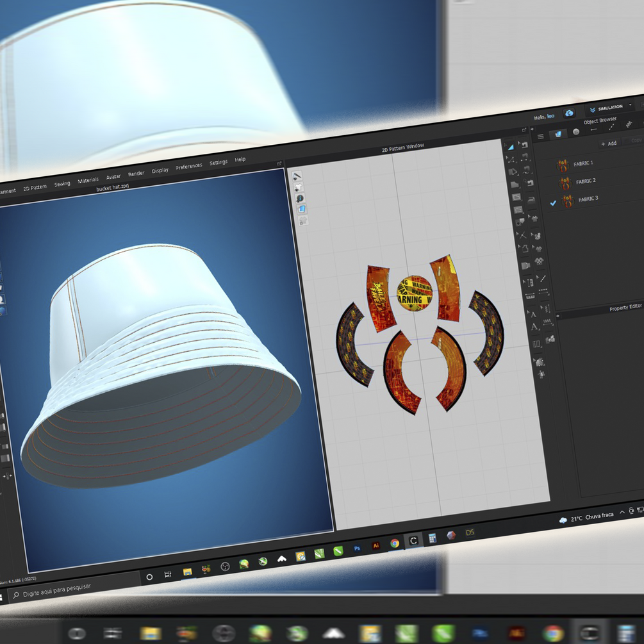This screenshot has height=644, width=644.
Task: Select the FABRIC 2 row
Action: (x=593, y=180)
